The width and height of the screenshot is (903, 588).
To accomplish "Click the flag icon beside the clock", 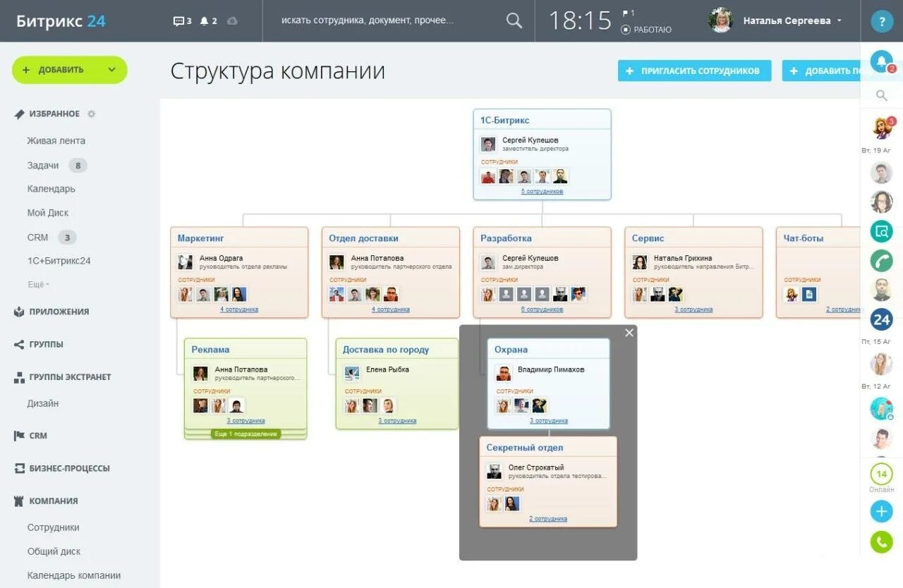I will (x=626, y=13).
